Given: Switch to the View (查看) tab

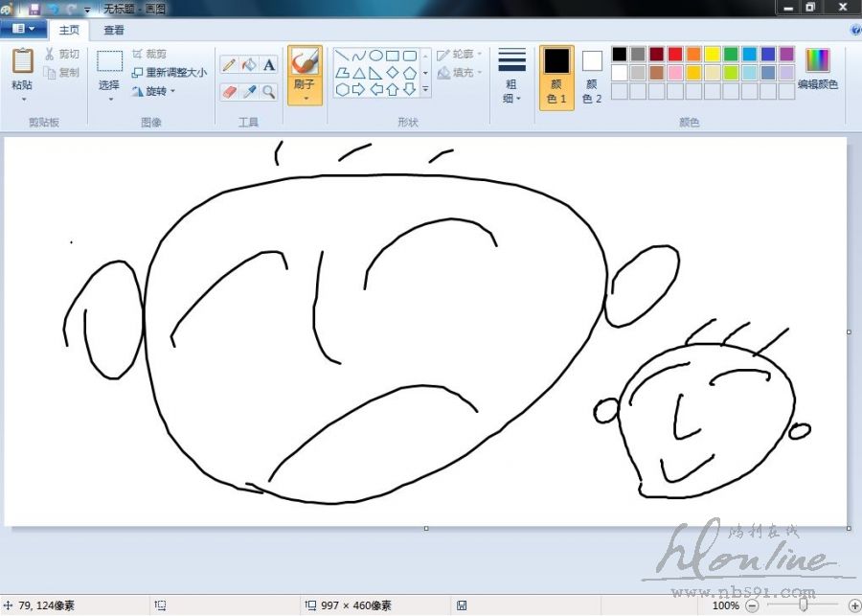Looking at the screenshot, I should [114, 30].
